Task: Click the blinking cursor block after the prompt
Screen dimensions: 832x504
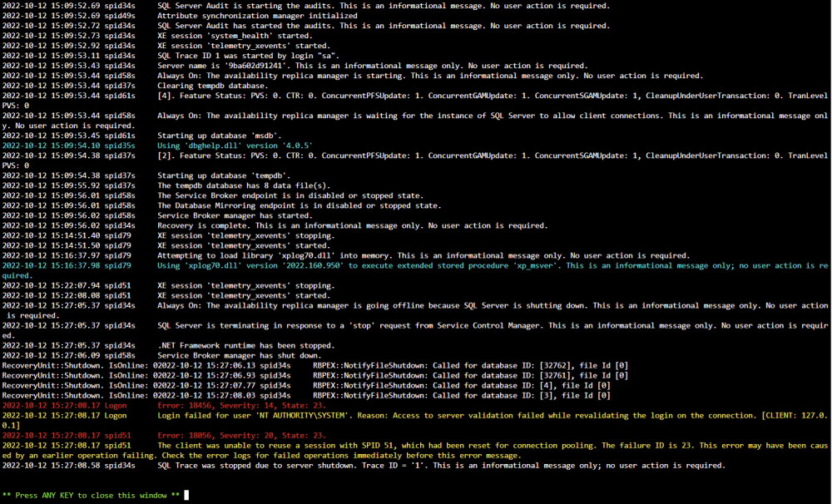Action: point(186,496)
